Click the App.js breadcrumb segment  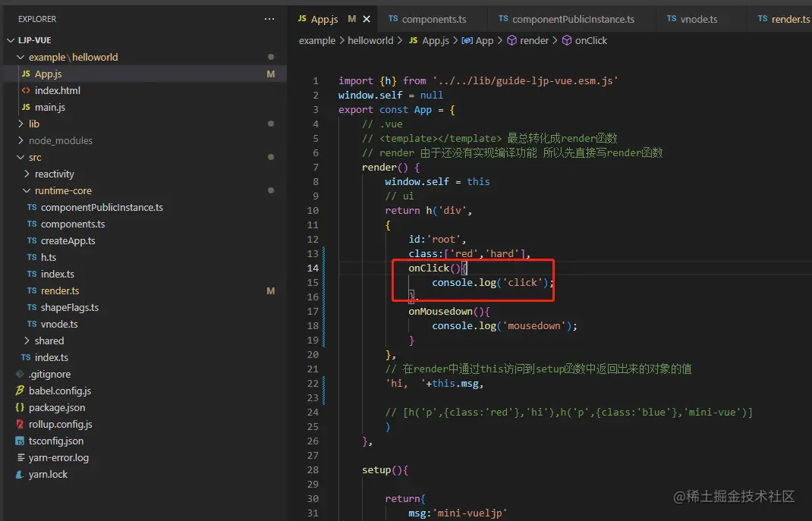coord(436,40)
